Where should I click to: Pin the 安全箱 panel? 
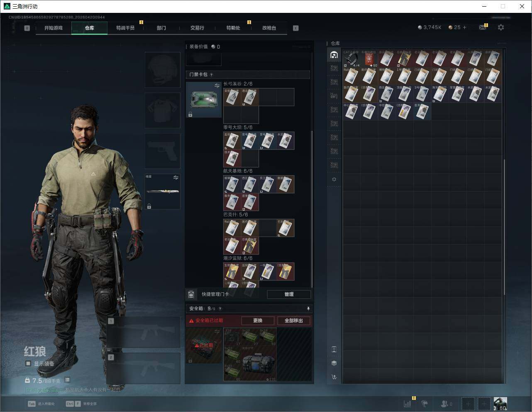[x=308, y=309]
